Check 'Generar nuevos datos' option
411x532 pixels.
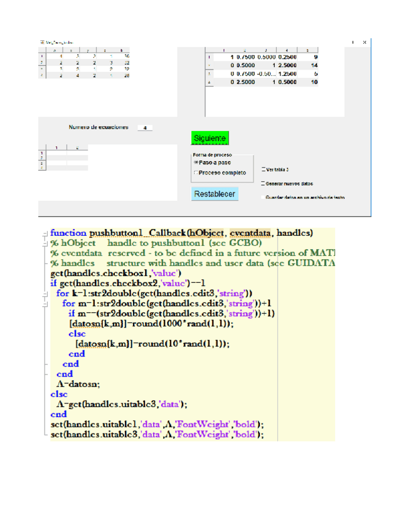[x=263, y=184]
